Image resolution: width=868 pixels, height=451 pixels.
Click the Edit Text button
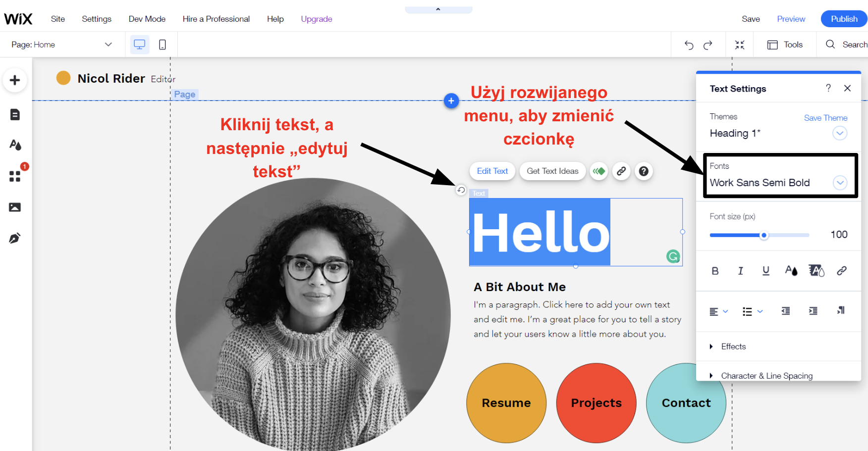pos(492,171)
